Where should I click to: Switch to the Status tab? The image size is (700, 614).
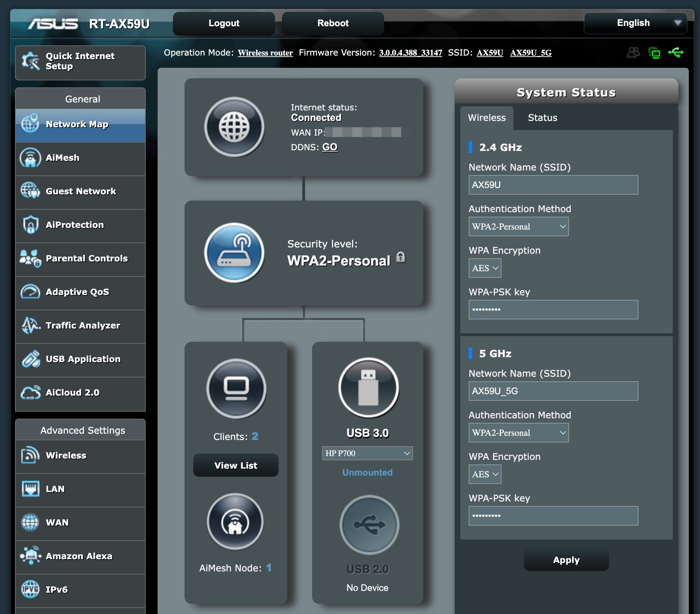[x=542, y=118]
